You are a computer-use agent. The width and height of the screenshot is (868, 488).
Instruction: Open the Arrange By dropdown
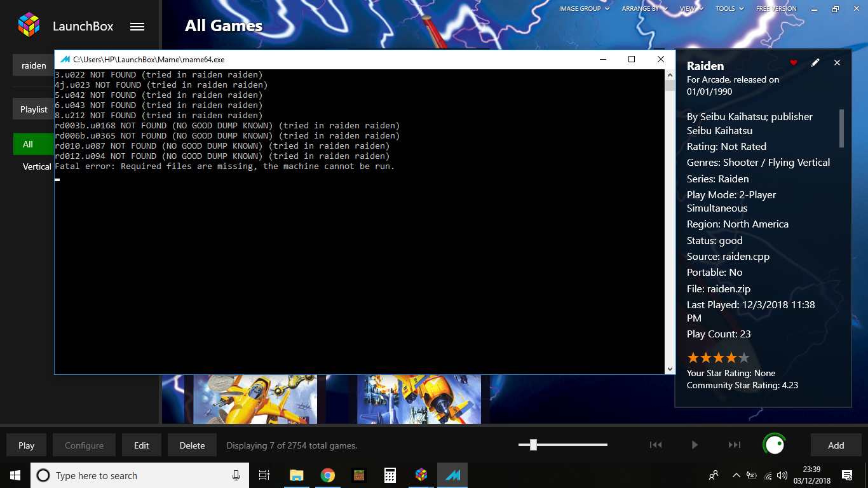click(644, 9)
